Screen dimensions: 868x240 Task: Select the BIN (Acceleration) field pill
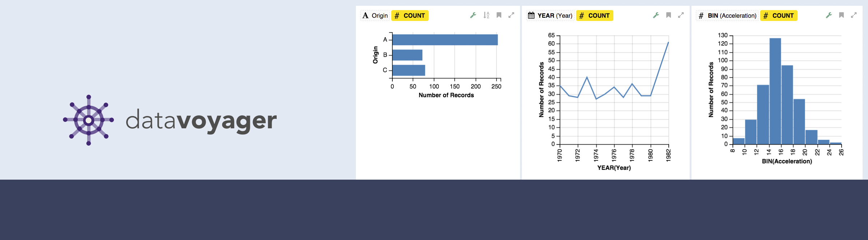point(727,16)
